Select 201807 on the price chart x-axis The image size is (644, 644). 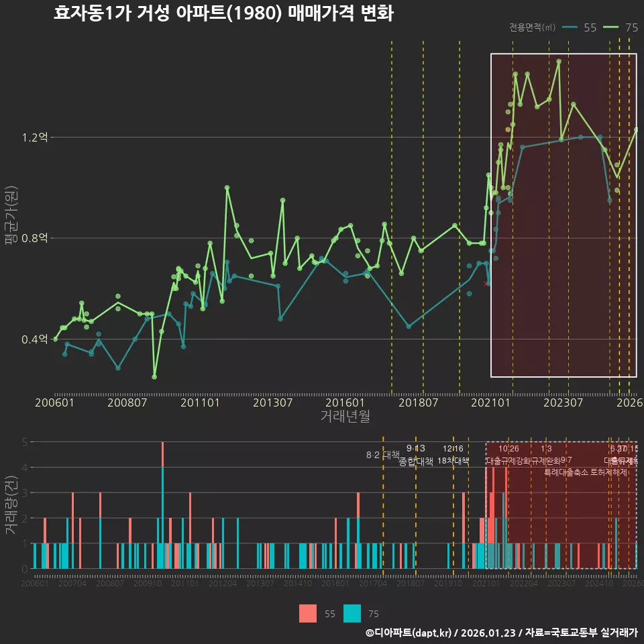418,402
